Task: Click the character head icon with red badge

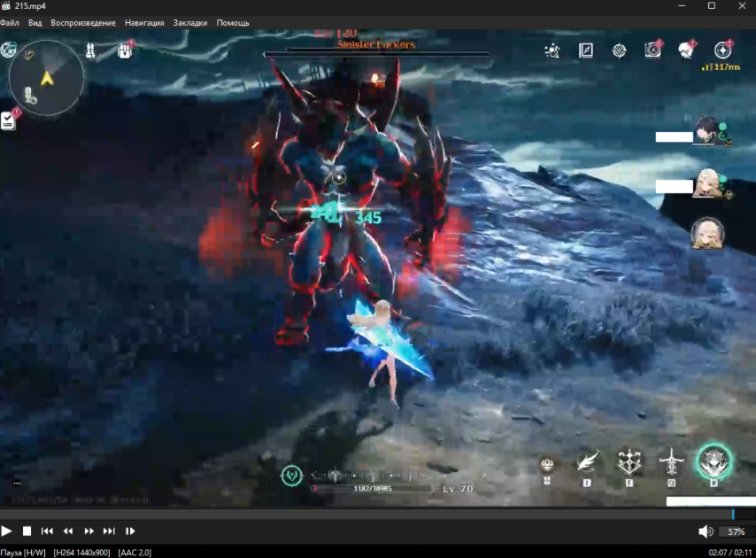Action: [687, 50]
